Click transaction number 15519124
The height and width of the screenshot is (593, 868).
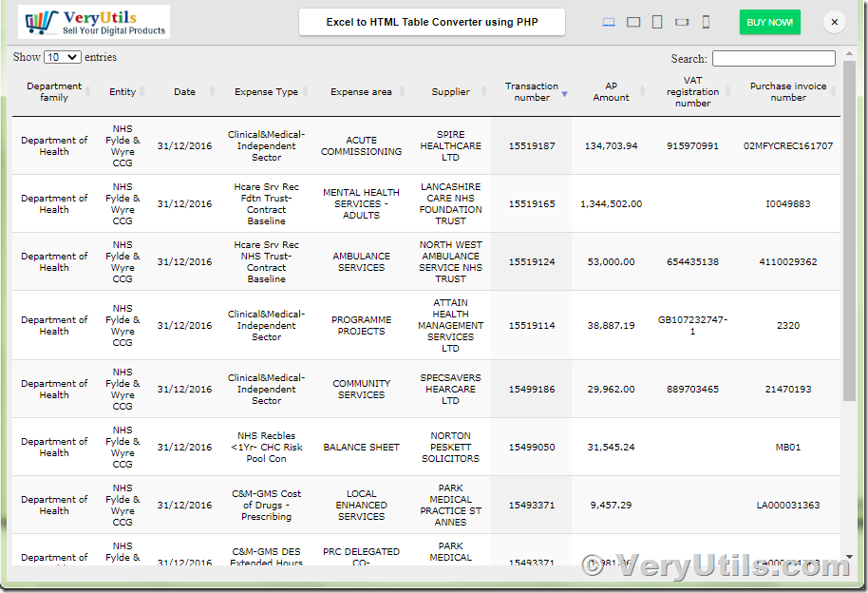coord(532,261)
